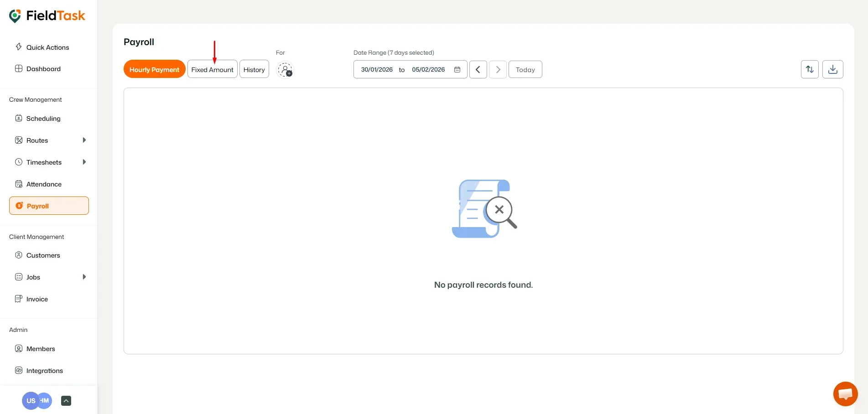
Task: Open the Invoice sidebar icon
Action: pyautogui.click(x=19, y=299)
